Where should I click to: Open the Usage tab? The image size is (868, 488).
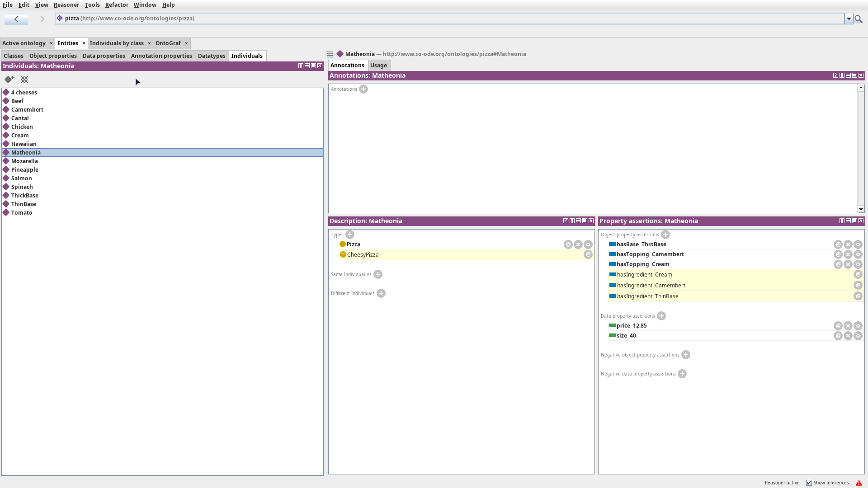(x=378, y=66)
